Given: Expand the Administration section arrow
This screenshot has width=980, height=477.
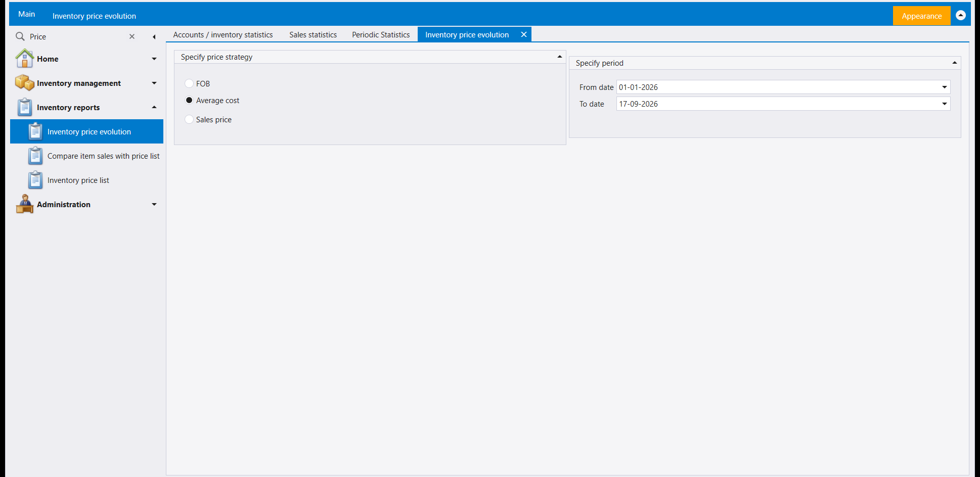Looking at the screenshot, I should click(154, 204).
